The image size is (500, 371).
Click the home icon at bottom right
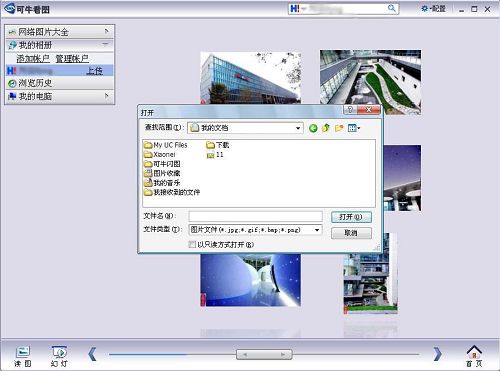tap(474, 356)
